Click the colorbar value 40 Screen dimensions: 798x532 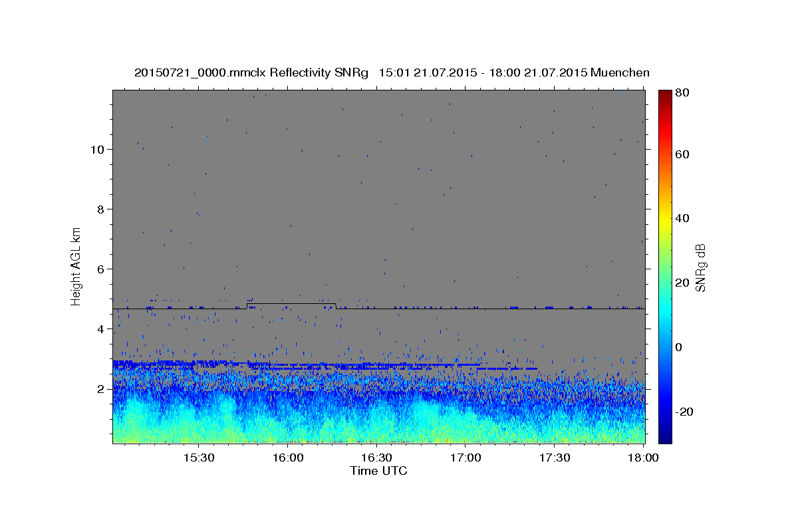point(684,218)
